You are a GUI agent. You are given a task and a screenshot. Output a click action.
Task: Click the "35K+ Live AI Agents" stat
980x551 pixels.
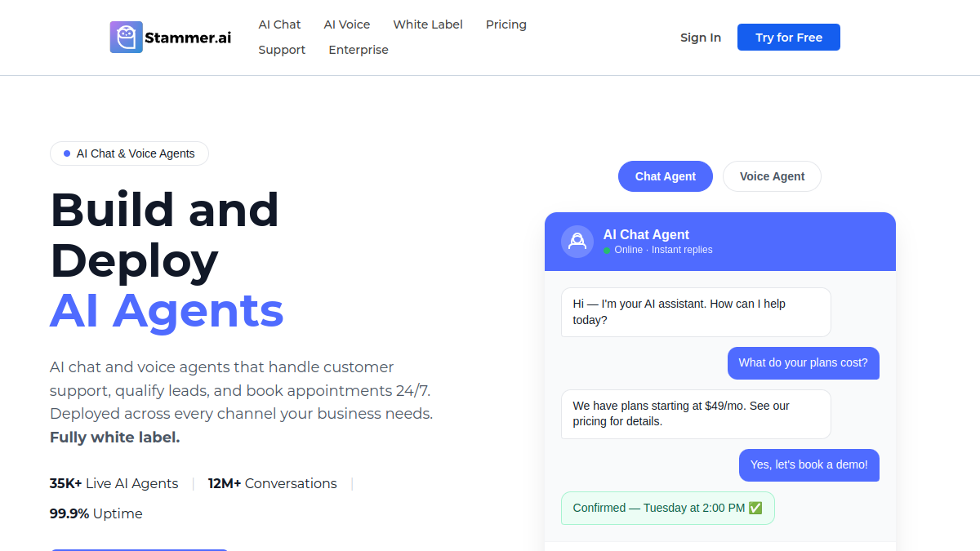click(114, 484)
